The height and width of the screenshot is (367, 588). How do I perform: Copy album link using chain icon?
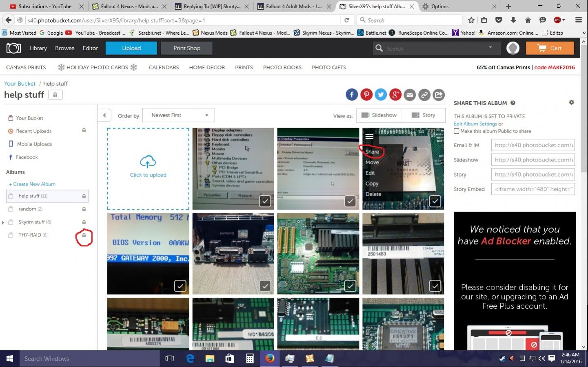(x=424, y=95)
